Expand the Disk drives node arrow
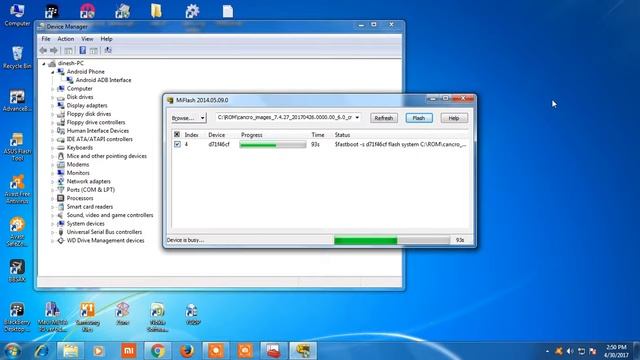 (x=53, y=97)
